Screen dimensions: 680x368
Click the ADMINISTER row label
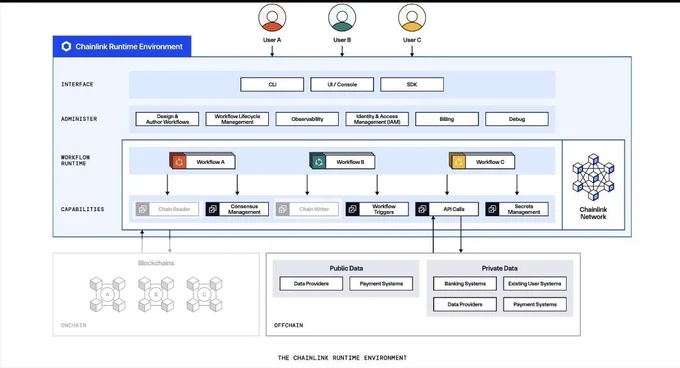point(79,119)
